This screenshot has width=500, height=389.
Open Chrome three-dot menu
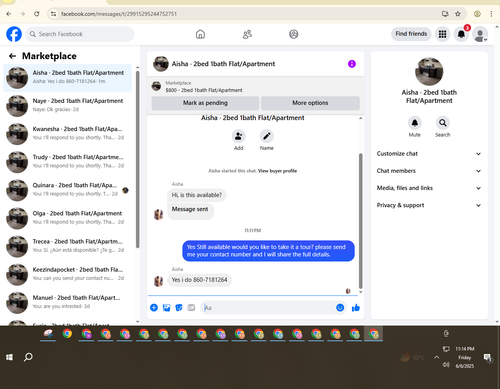tap(491, 14)
